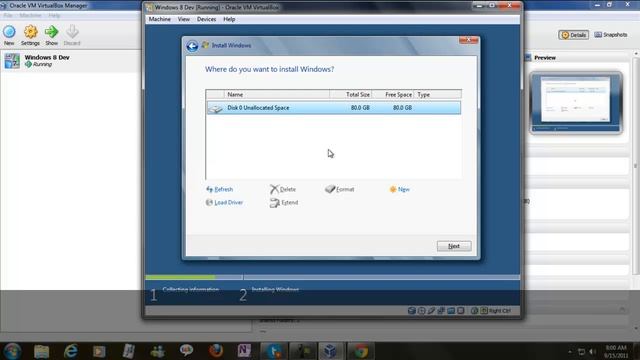Viewport: 640px width, 360px height.
Task: Click the system tray clock
Action: 616,351
